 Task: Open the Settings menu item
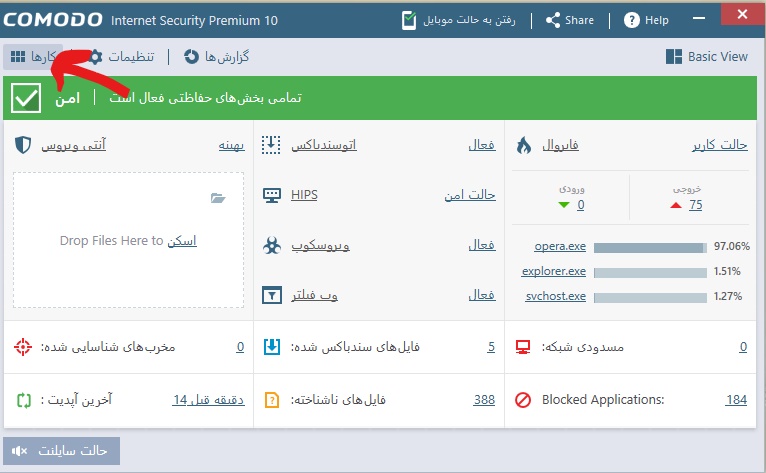[122, 57]
